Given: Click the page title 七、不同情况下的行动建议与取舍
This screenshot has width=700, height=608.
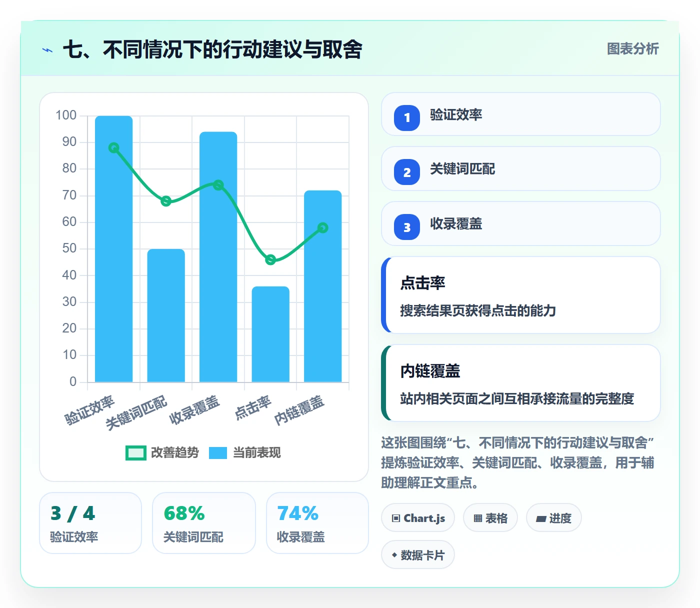Looking at the screenshot, I should (212, 50).
